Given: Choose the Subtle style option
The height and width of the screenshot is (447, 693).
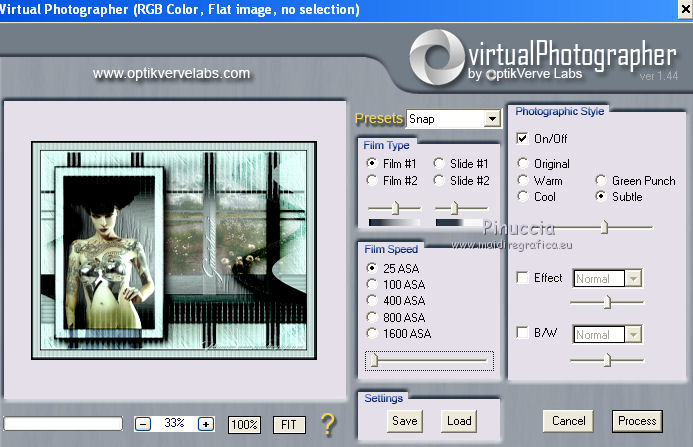Looking at the screenshot, I should click(601, 196).
